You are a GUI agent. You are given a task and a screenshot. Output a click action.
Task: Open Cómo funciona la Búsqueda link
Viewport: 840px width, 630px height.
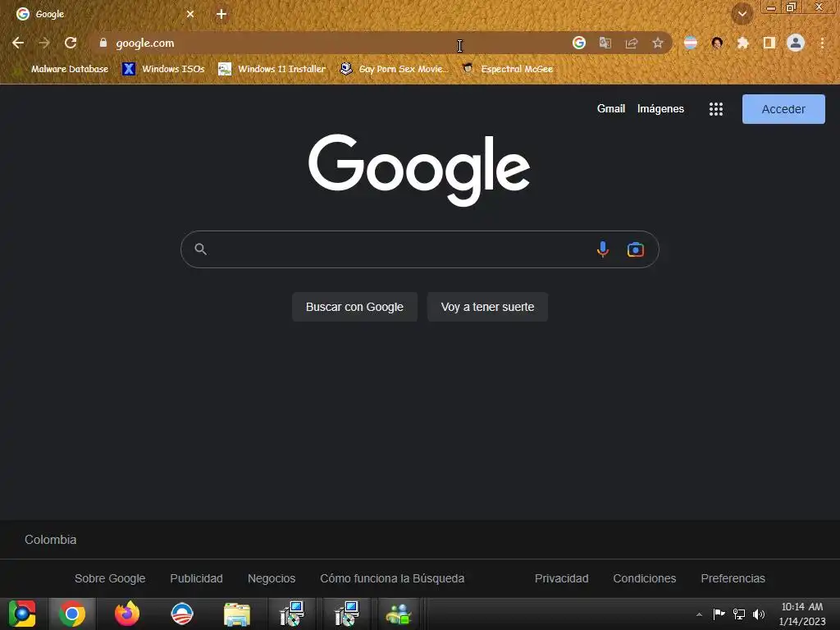(392, 578)
